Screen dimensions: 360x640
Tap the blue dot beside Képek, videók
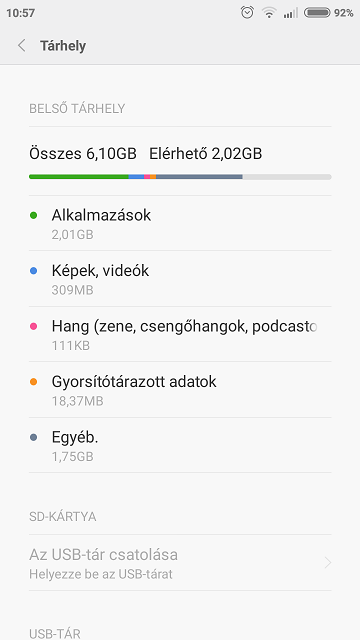[x=33, y=271]
